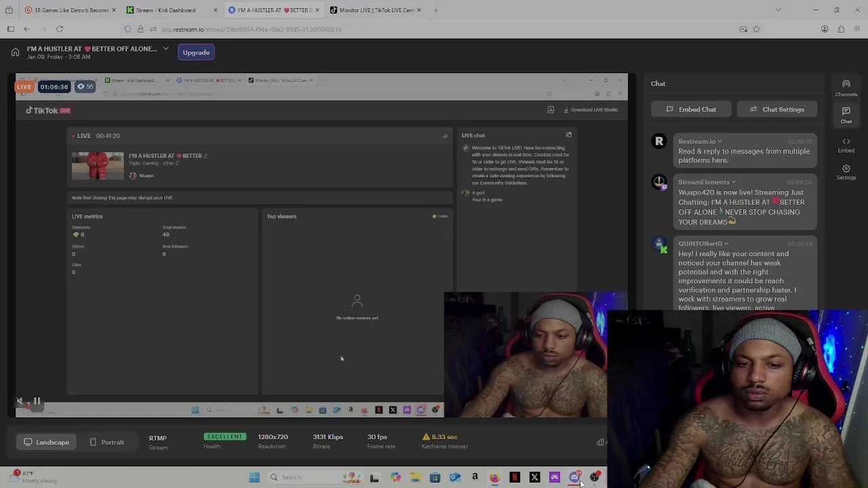Image resolution: width=868 pixels, height=488 pixels.
Task: Click the Restream.io chat avatar
Action: point(658,141)
